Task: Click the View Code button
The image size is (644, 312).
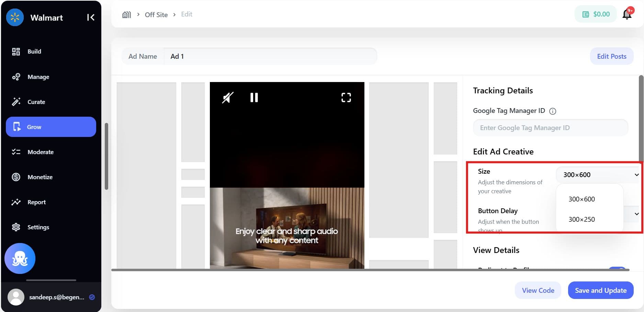Action: 538,290
